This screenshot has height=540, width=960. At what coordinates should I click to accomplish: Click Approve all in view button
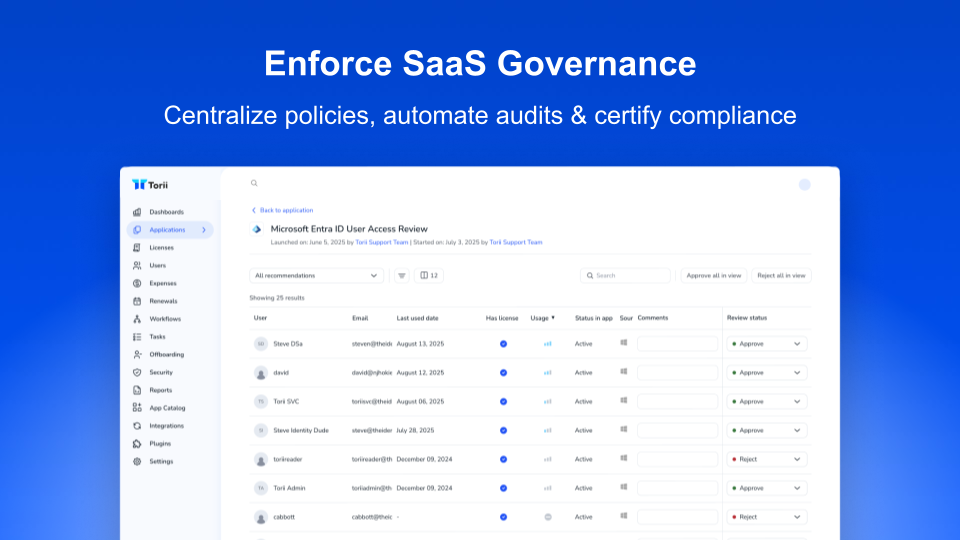coord(713,275)
